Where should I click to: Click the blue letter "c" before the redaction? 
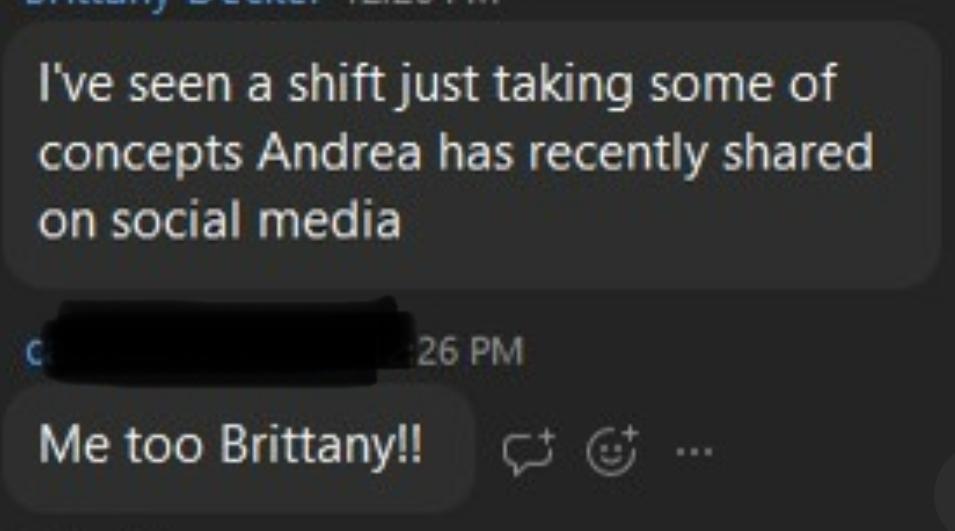click(33, 353)
